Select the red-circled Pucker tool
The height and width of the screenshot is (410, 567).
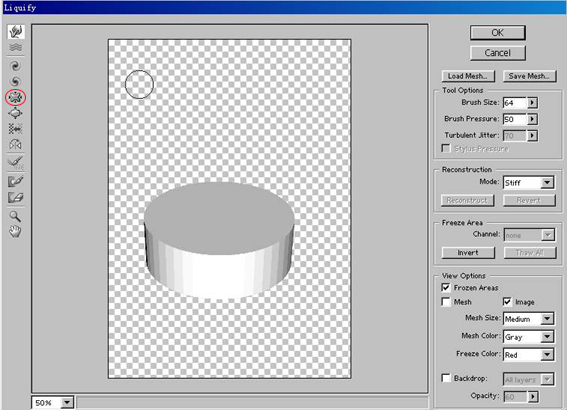pos(15,97)
